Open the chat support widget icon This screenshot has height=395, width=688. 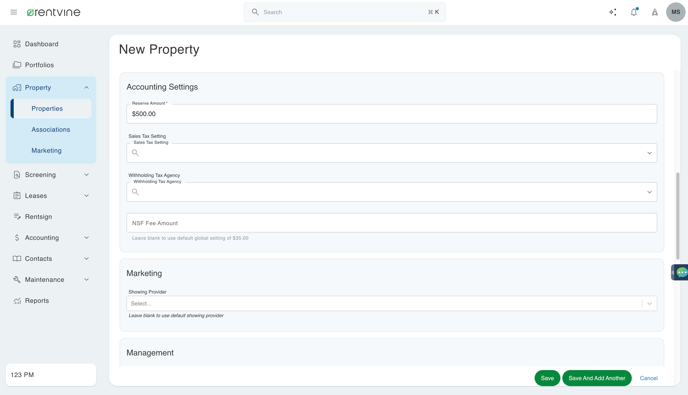click(x=681, y=273)
